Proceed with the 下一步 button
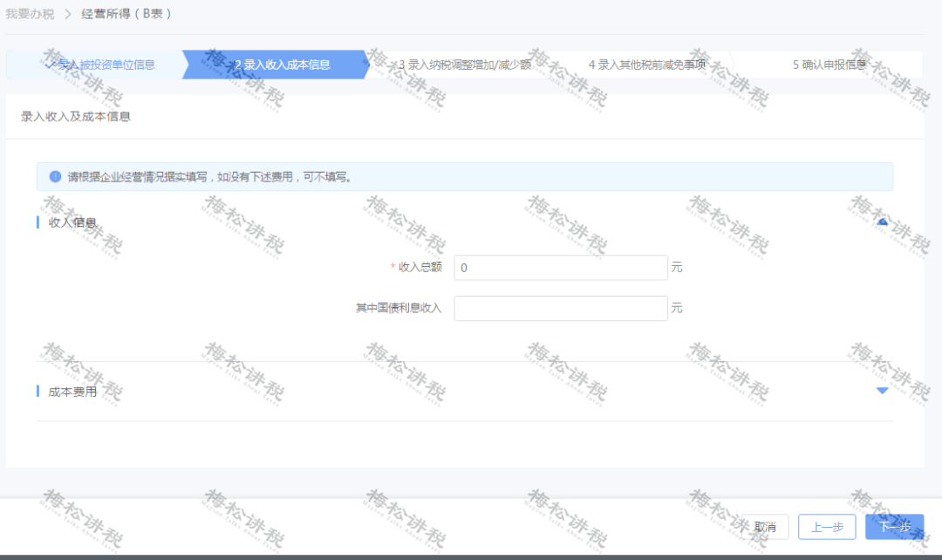The width and height of the screenshot is (942, 560). (x=894, y=527)
